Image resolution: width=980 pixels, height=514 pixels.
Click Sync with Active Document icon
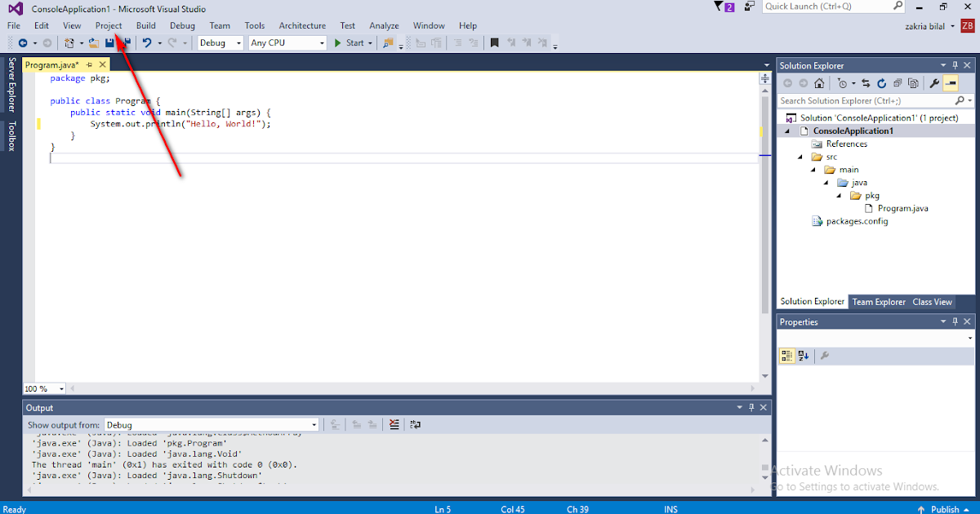[x=866, y=83]
